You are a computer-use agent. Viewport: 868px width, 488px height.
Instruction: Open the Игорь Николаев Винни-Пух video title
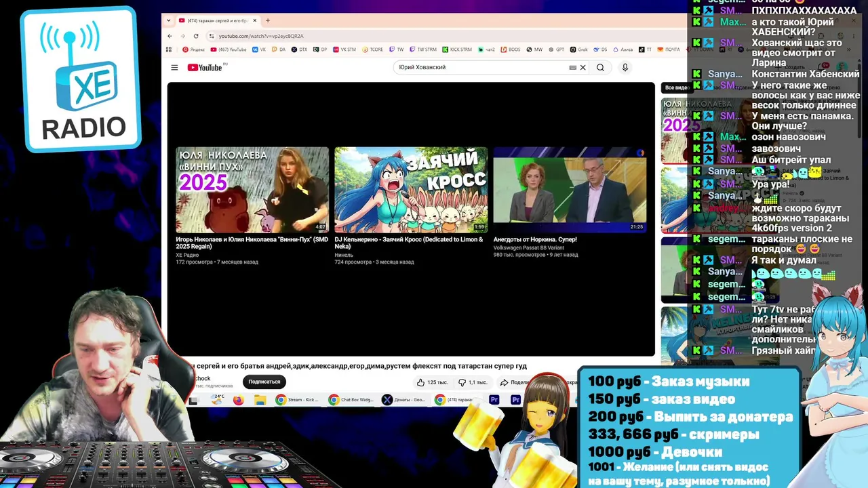click(252, 243)
